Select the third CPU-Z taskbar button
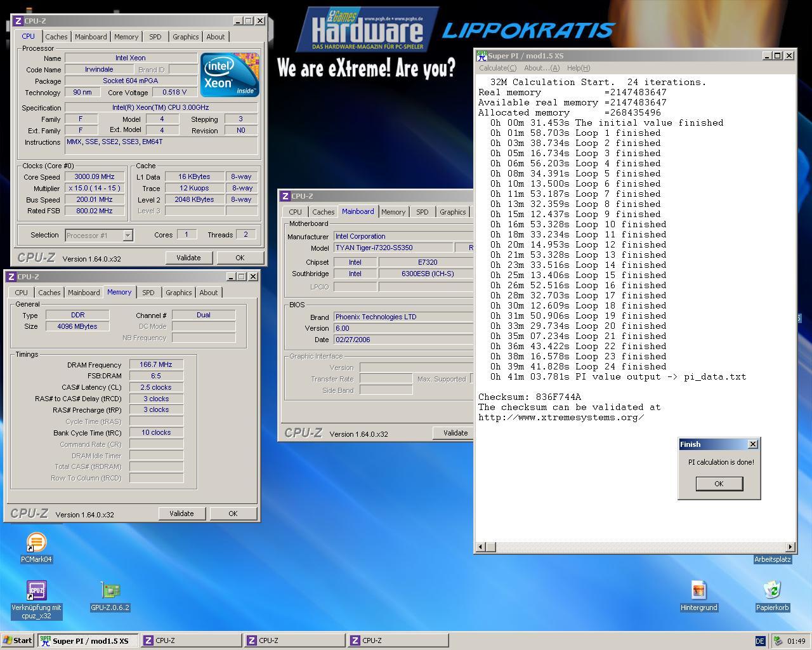The width and height of the screenshot is (812, 650). point(398,640)
